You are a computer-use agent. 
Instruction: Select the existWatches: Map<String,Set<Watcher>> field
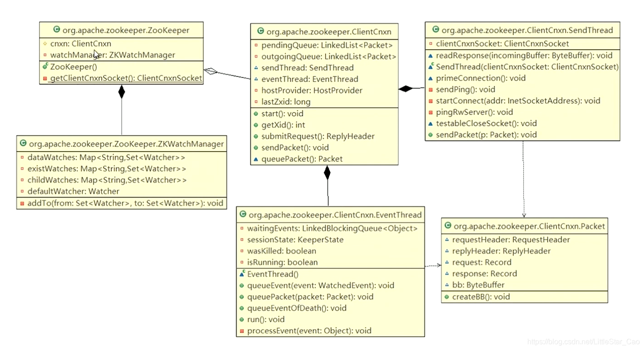pos(107,169)
